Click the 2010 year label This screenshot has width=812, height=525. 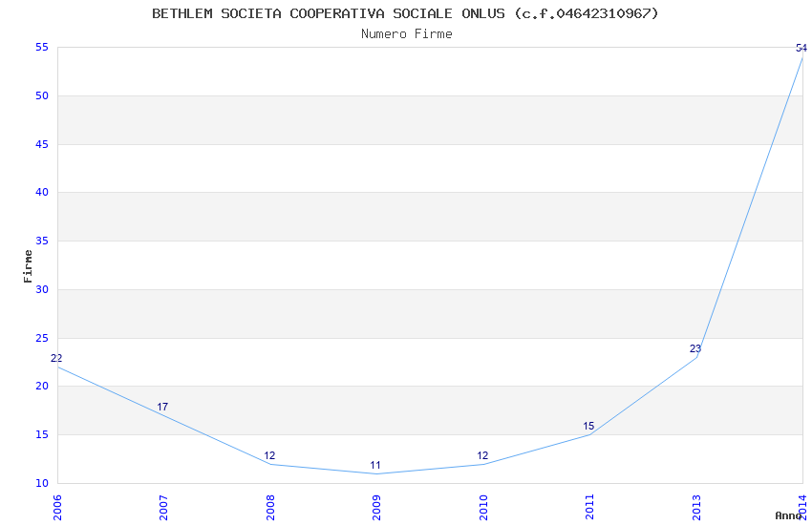point(483,508)
